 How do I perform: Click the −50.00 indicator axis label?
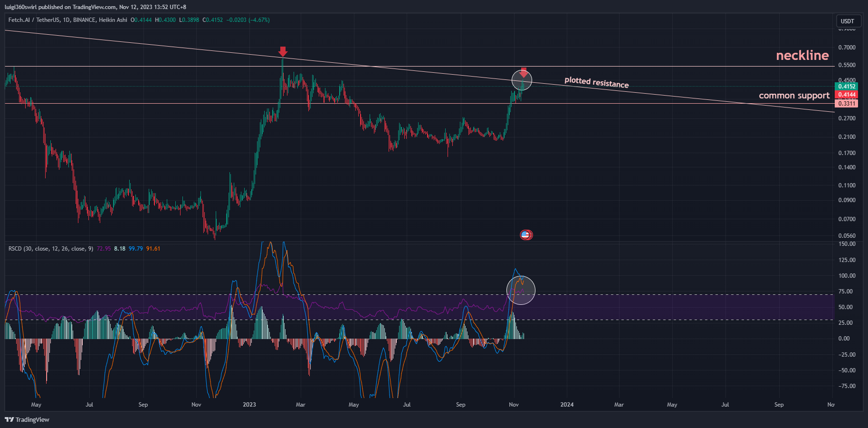[847, 370]
